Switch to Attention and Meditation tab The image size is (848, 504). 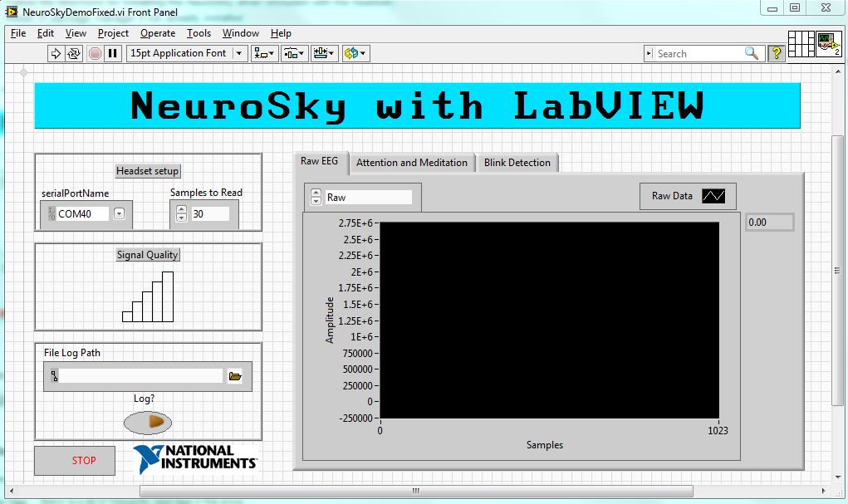(412, 162)
